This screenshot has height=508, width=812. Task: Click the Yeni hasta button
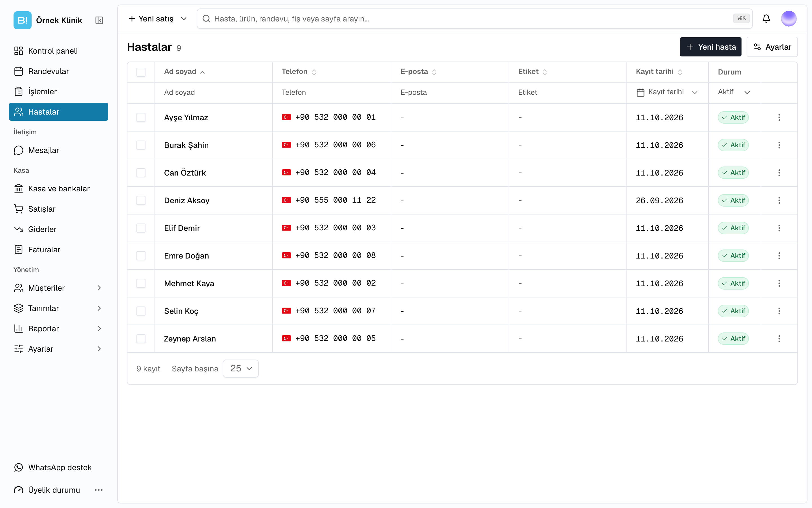(710, 47)
